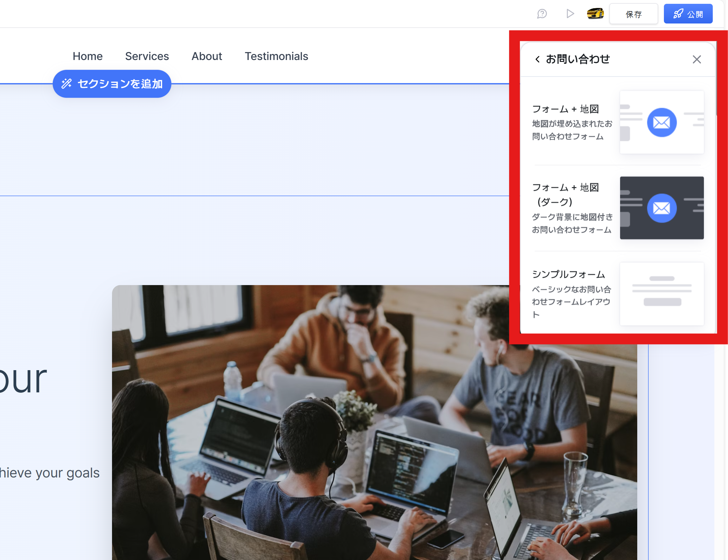Click the ダーク背景に地図付きお問い合わせフォーム description
This screenshot has height=560, width=728.
[572, 223]
